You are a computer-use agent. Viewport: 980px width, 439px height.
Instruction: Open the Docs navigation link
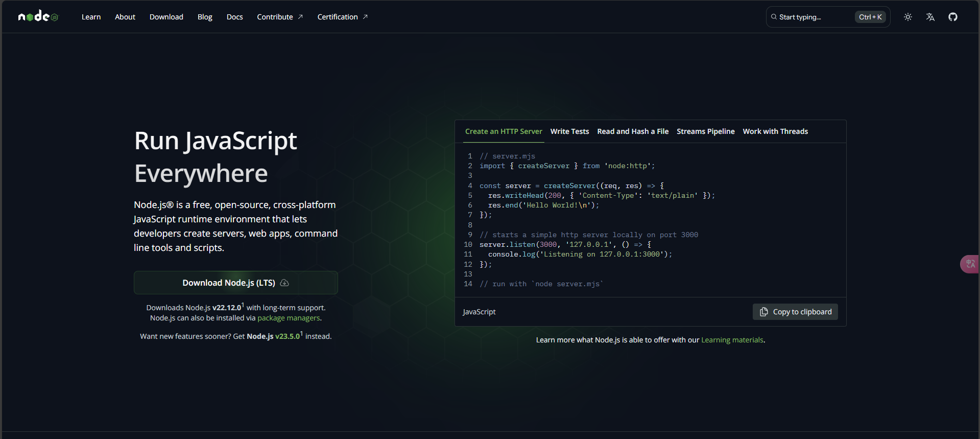234,17
